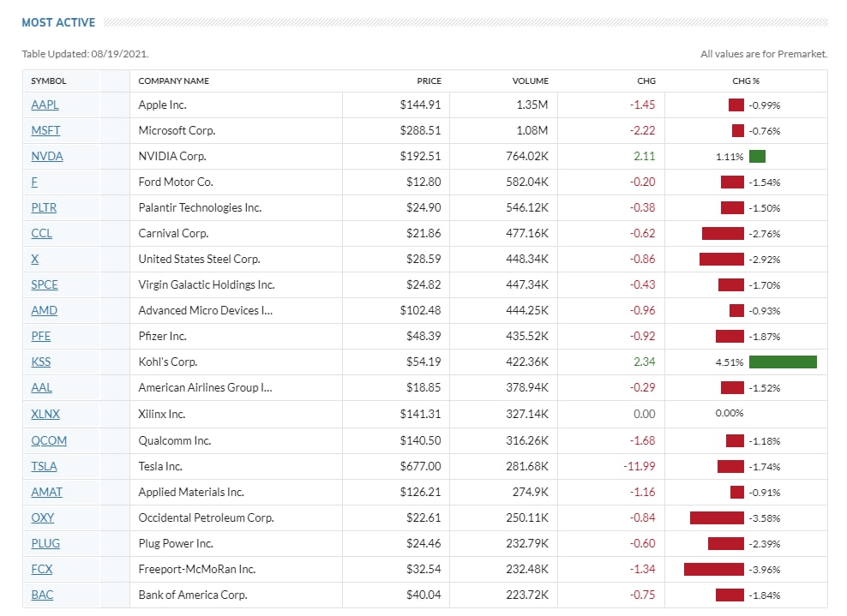Open the AAL ticker link
The width and height of the screenshot is (847, 616).
(42, 387)
